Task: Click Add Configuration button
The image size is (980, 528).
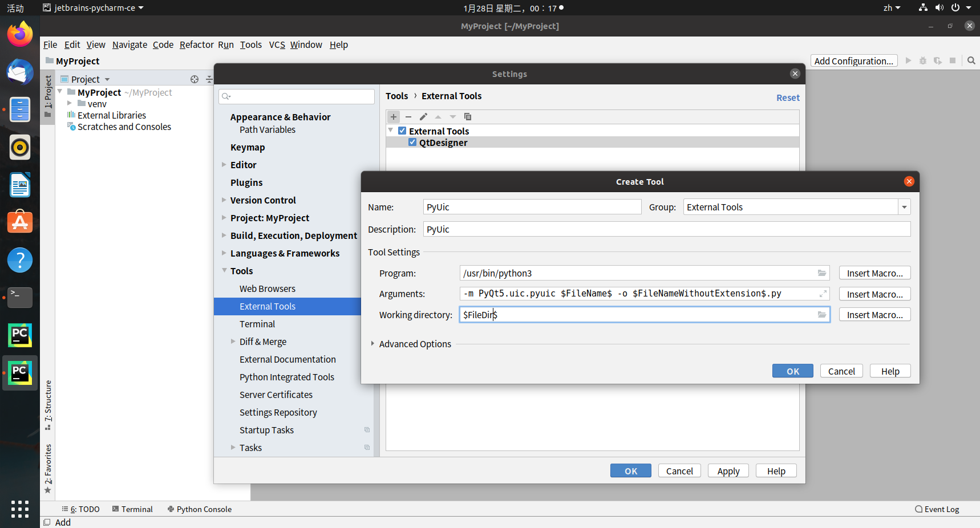Action: [854, 61]
